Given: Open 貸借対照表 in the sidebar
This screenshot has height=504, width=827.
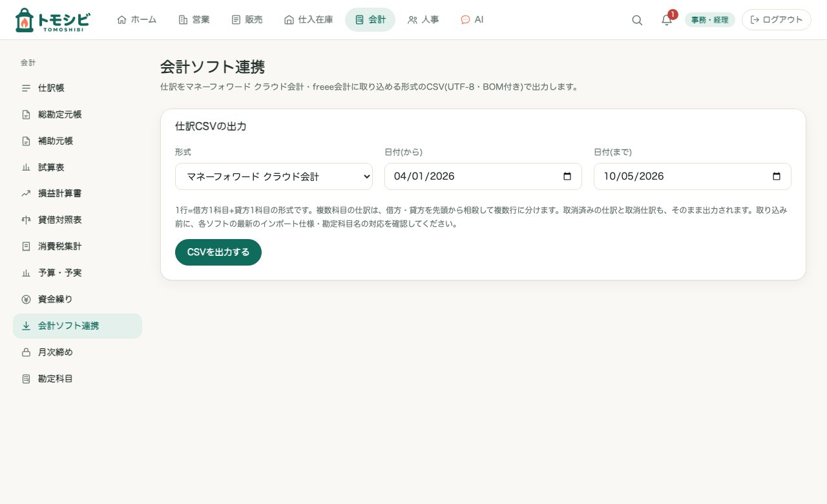Looking at the screenshot, I should pos(78,220).
